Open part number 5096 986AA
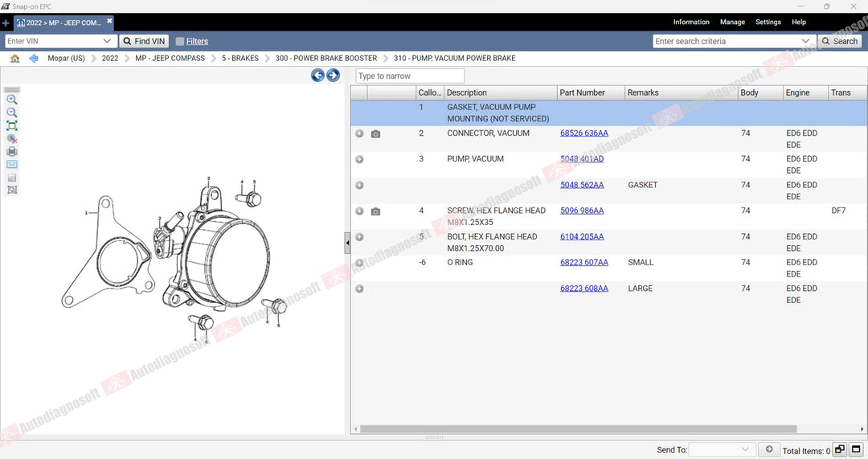The height and width of the screenshot is (459, 868). (x=582, y=211)
